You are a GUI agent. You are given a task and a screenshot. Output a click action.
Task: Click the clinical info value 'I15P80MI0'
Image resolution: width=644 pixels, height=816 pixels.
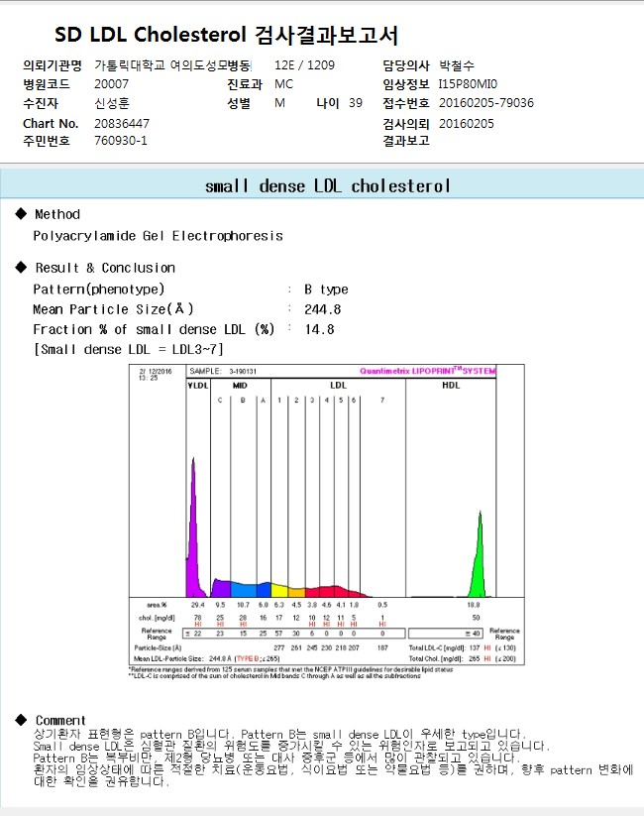click(468, 84)
